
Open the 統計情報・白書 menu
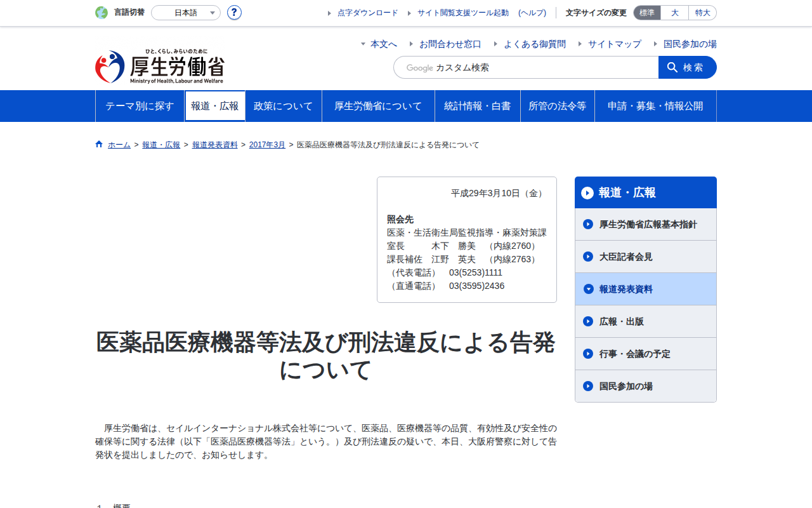pyautogui.click(x=478, y=106)
